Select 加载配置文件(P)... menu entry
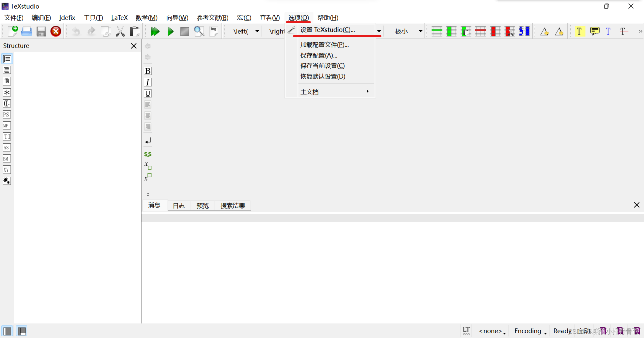644x338 pixels. click(331, 45)
